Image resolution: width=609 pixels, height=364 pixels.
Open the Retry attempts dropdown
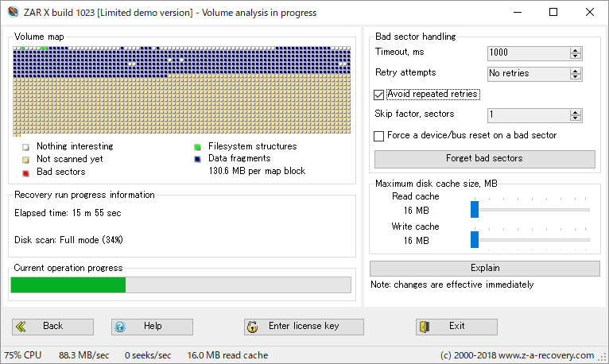576,74
